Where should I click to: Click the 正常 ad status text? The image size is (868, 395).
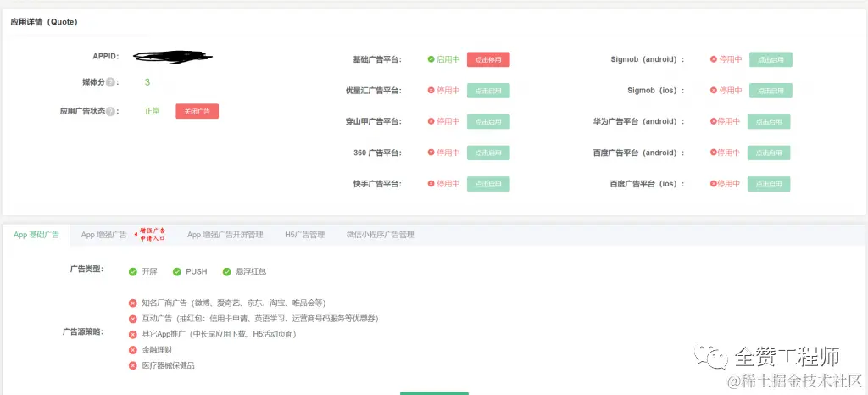[x=153, y=111]
